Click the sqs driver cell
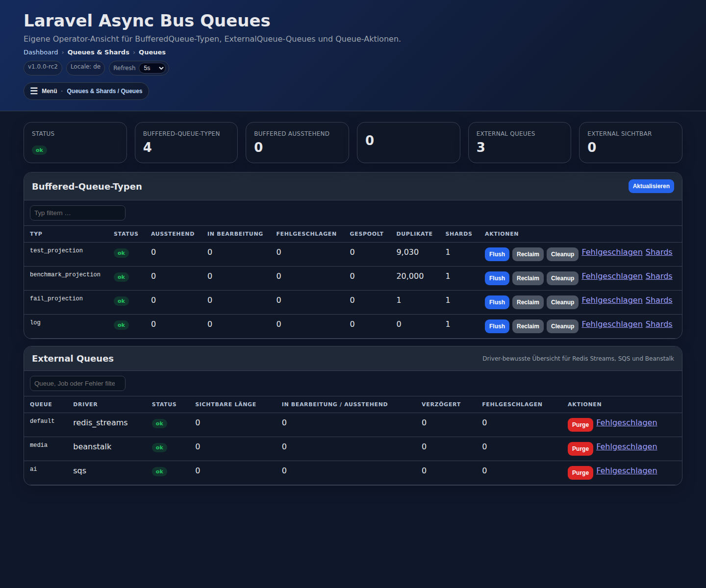Image resolution: width=706 pixels, height=588 pixels. coord(79,470)
